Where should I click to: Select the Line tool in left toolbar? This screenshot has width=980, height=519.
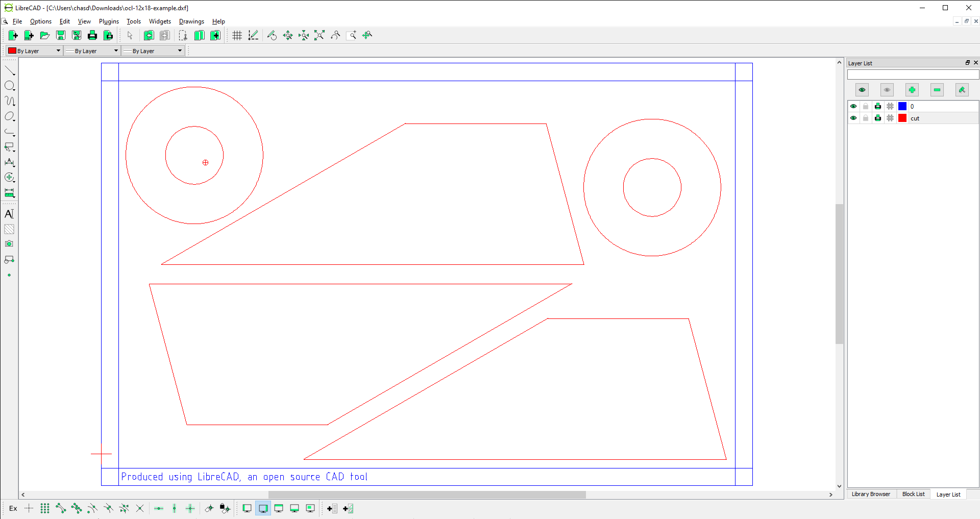coord(10,70)
